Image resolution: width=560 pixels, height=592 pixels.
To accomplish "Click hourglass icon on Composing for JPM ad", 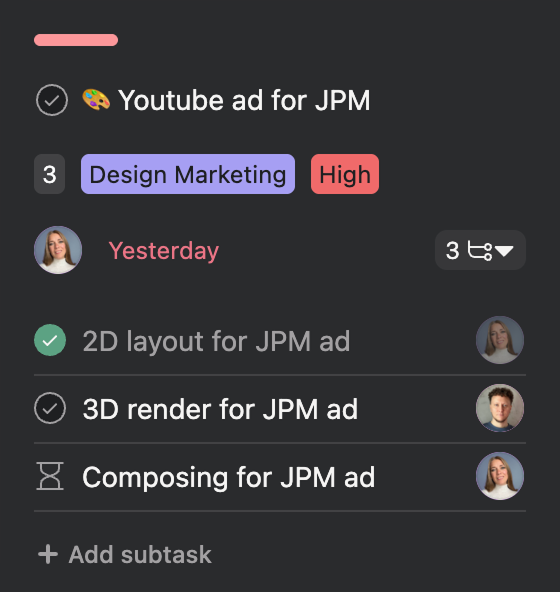I will pyautogui.click(x=50, y=476).
